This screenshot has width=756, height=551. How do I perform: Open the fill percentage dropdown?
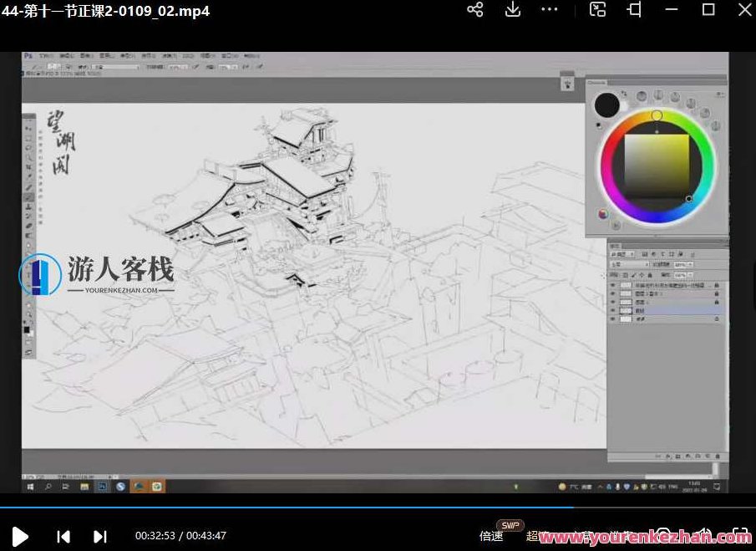tap(690, 274)
